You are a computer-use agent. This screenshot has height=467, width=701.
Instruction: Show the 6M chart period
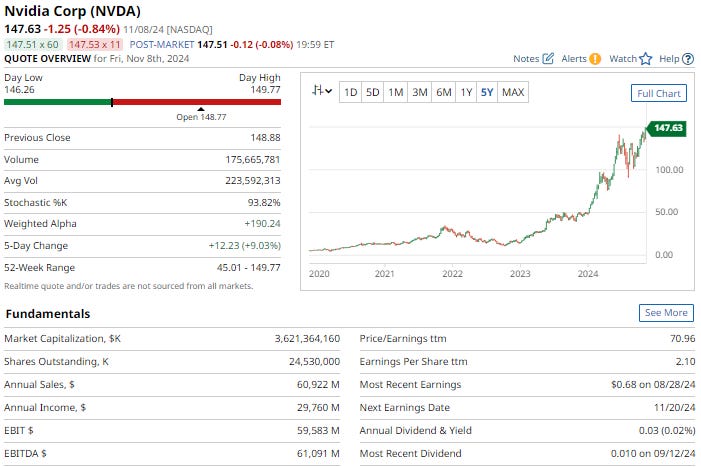pos(443,93)
